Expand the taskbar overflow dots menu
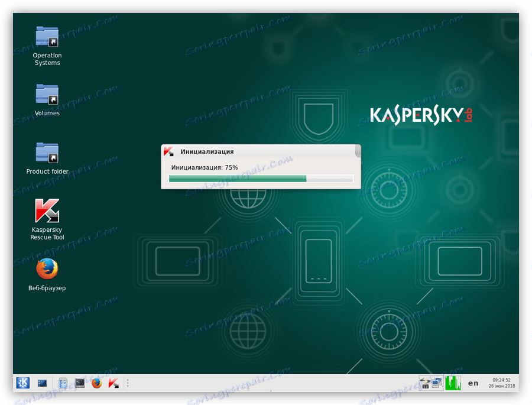 127,383
